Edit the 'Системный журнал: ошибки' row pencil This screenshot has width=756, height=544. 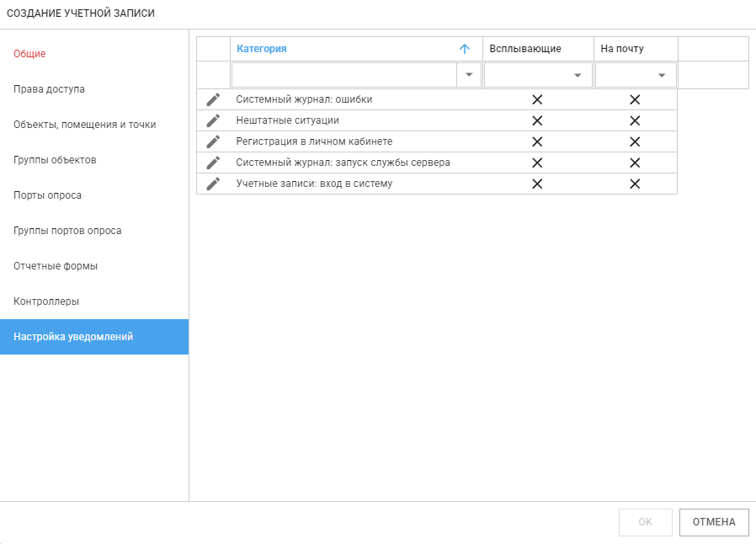213,99
